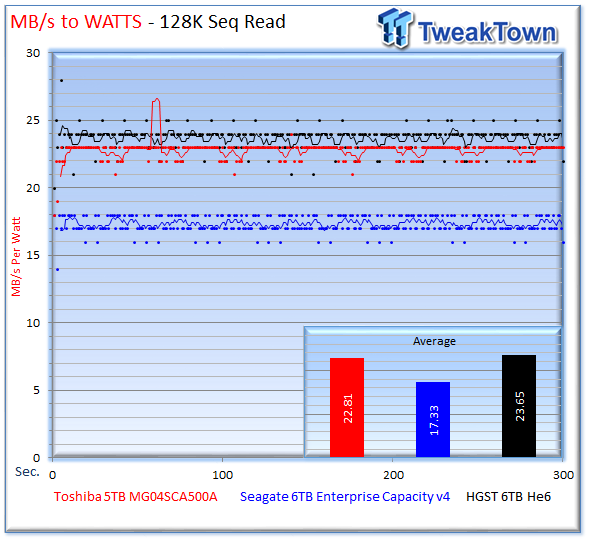Click the lone blue data point near 14
This screenshot has height=541, width=589.
pyautogui.click(x=57, y=269)
